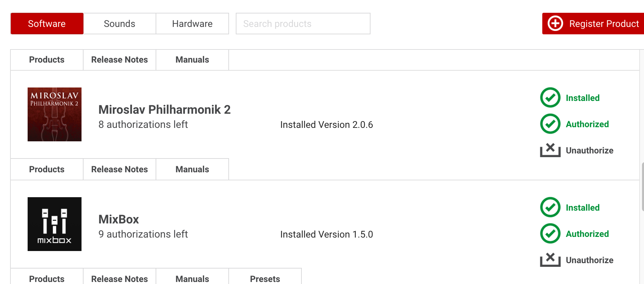Click MixBox Authorized checkmark icon
Viewport: 644px width, 284px height.
tap(550, 234)
